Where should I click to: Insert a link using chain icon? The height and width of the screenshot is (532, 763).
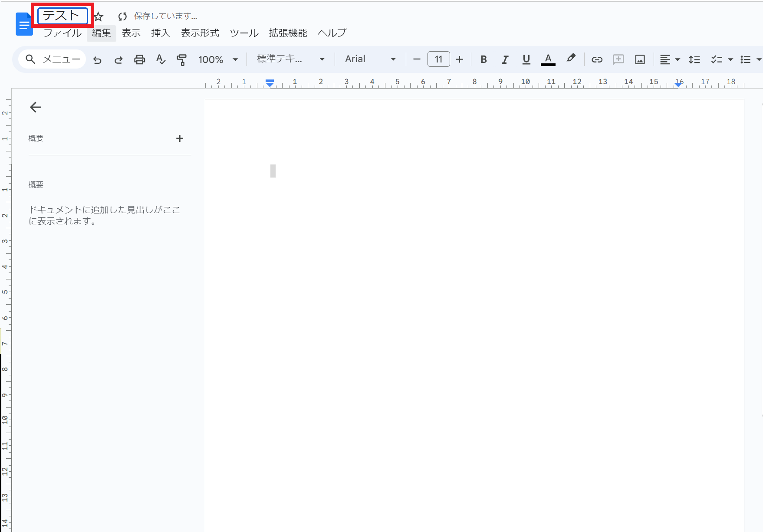pos(597,59)
